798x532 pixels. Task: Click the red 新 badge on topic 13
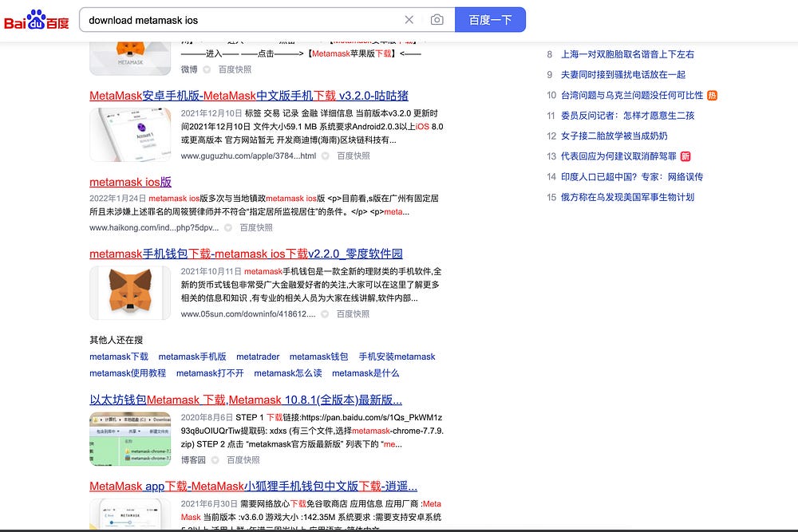685,156
